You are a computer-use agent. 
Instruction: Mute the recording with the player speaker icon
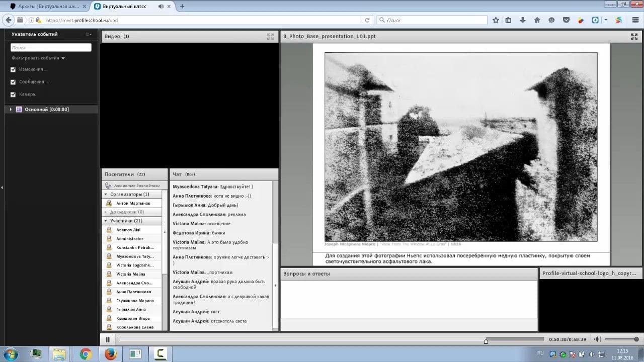[x=597, y=339]
